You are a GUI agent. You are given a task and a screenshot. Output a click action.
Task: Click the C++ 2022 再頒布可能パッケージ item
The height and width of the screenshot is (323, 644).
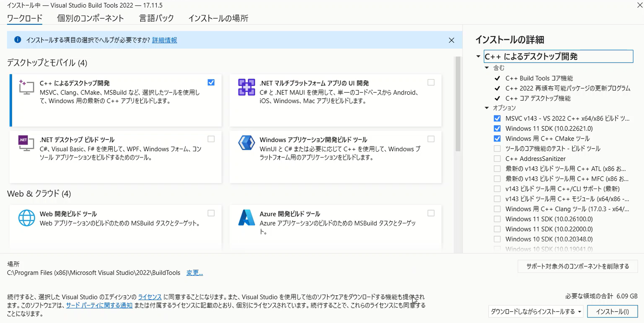pos(568,88)
